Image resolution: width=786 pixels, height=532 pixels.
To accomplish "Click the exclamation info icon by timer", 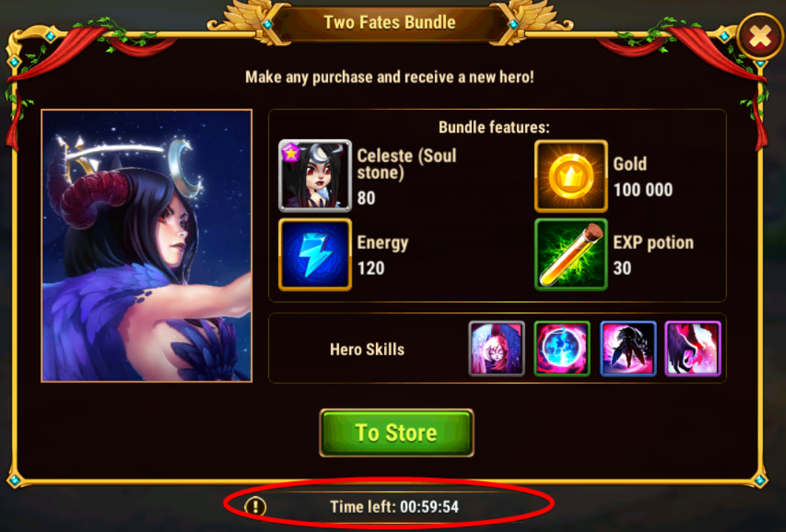I will pos(255,506).
